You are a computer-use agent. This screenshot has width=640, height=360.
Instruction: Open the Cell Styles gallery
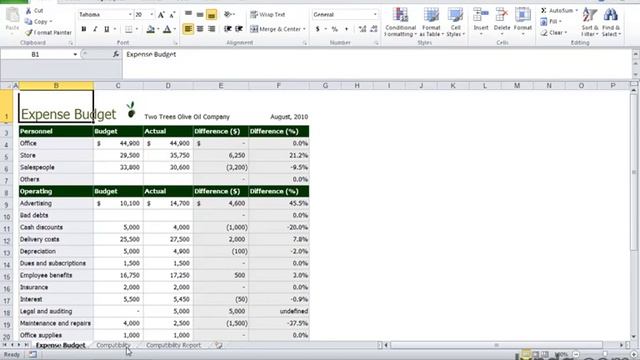click(x=455, y=22)
